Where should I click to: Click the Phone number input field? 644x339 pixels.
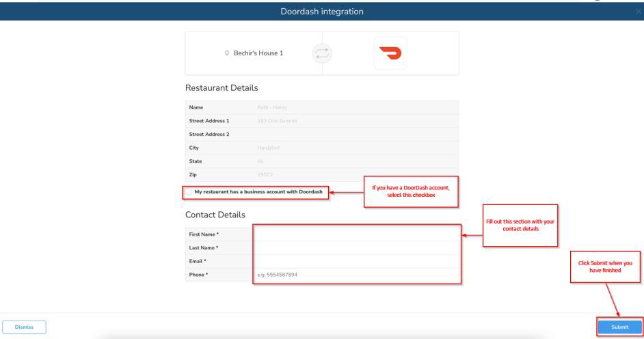pos(355,275)
